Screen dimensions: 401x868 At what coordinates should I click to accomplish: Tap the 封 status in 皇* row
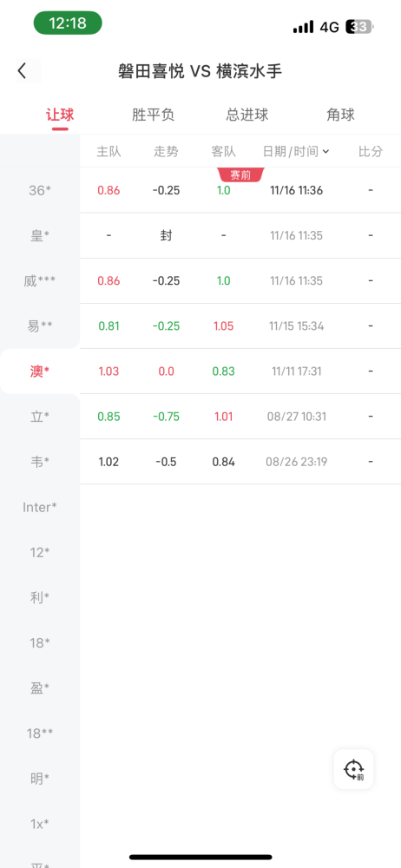pyautogui.click(x=166, y=236)
